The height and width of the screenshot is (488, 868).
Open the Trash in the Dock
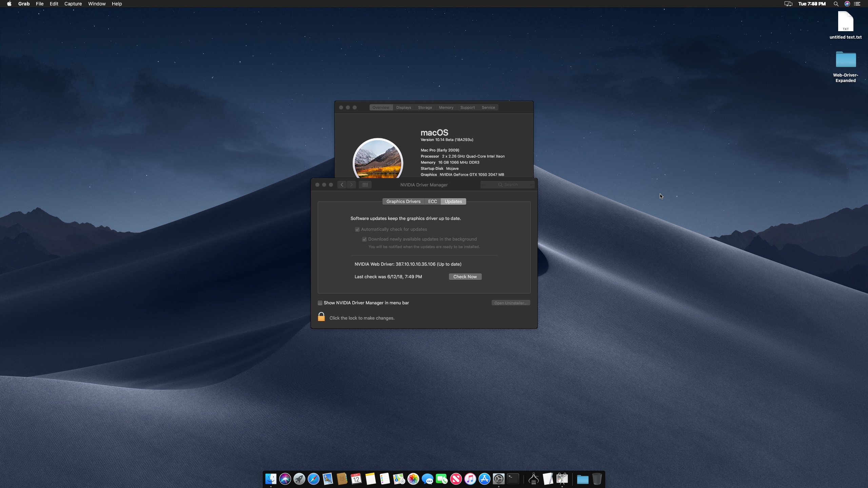tap(597, 479)
